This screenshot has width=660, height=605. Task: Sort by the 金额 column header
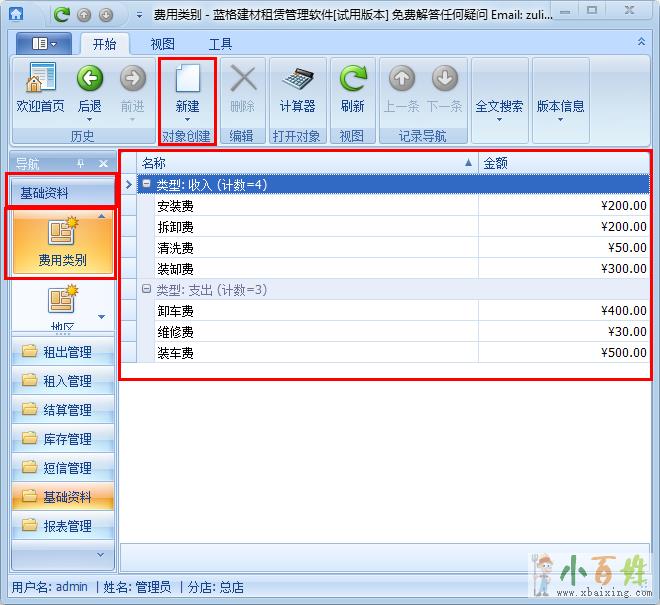pyautogui.click(x=563, y=163)
